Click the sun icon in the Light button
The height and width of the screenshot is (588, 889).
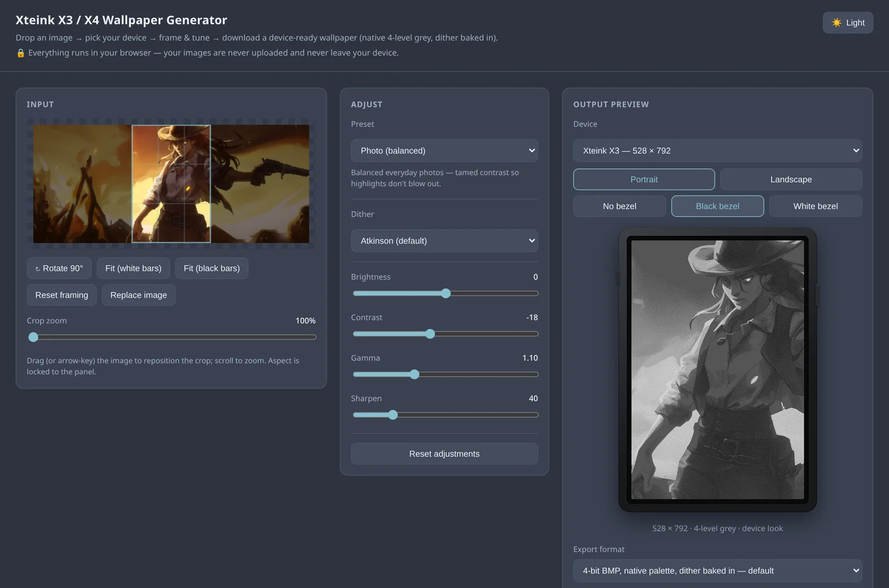pos(836,23)
